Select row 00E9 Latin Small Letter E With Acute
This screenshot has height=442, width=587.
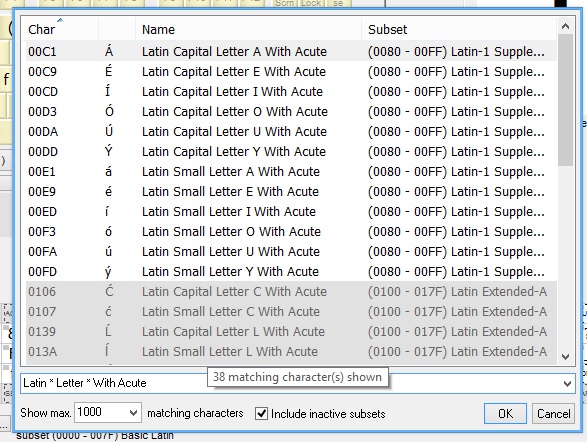tap(291, 192)
